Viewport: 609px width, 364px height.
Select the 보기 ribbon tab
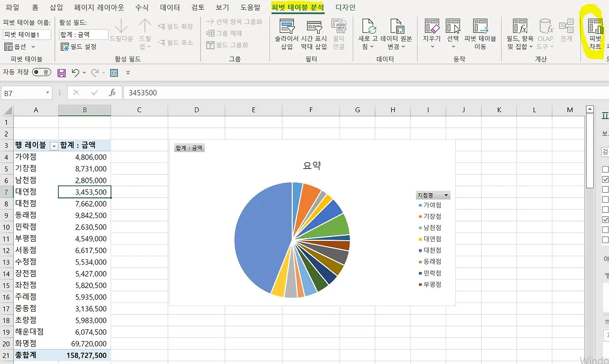coord(222,8)
